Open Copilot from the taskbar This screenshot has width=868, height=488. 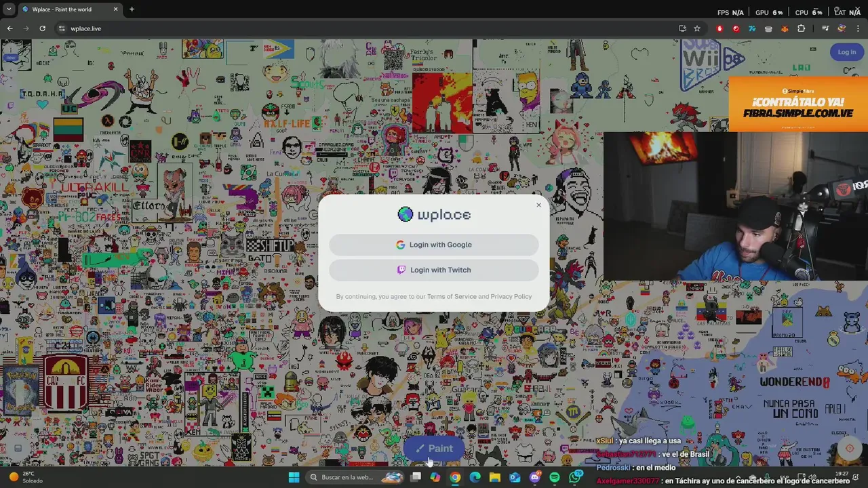(435, 477)
